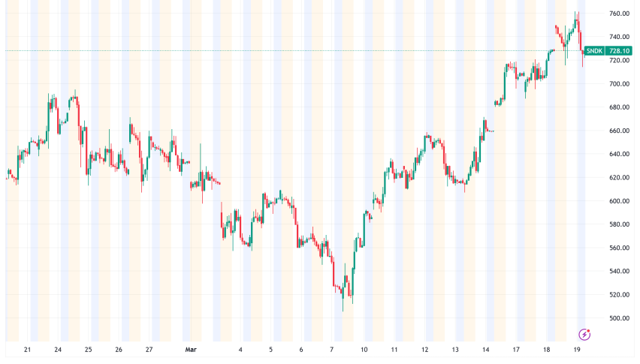The height and width of the screenshot is (364, 640).
Task: Click the purple lightning bolt icon
Action: (584, 334)
